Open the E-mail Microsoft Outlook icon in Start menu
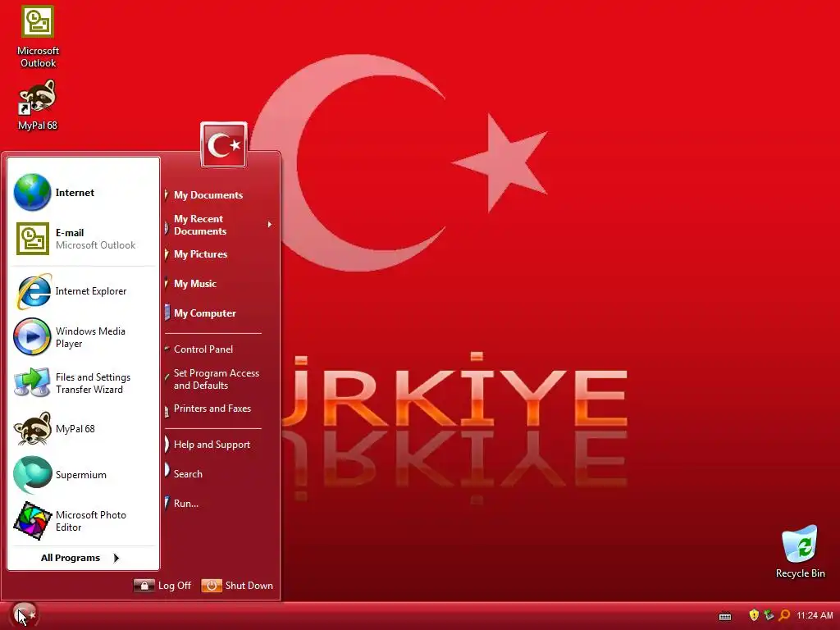Viewport: 840px width, 630px height. 32,239
